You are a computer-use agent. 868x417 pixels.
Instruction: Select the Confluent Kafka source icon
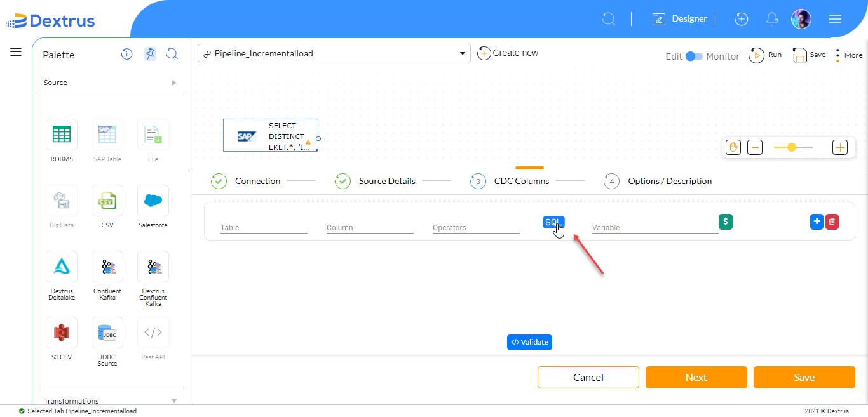(107, 267)
